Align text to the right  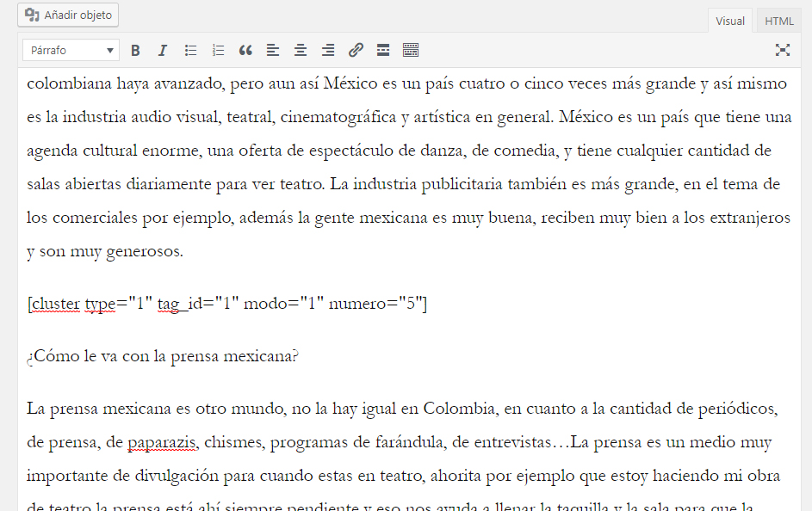[328, 50]
